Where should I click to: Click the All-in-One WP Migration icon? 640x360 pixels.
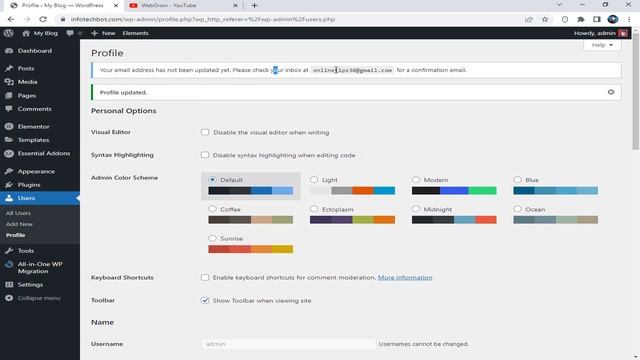click(x=9, y=264)
